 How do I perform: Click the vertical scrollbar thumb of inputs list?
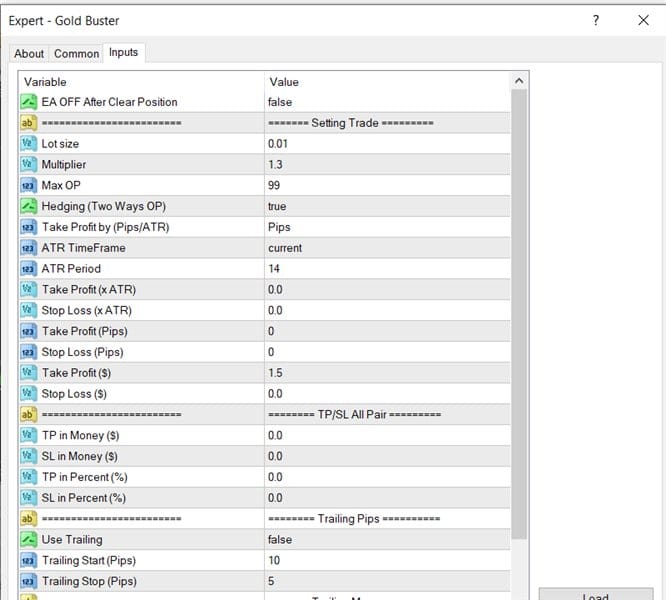pyautogui.click(x=519, y=314)
